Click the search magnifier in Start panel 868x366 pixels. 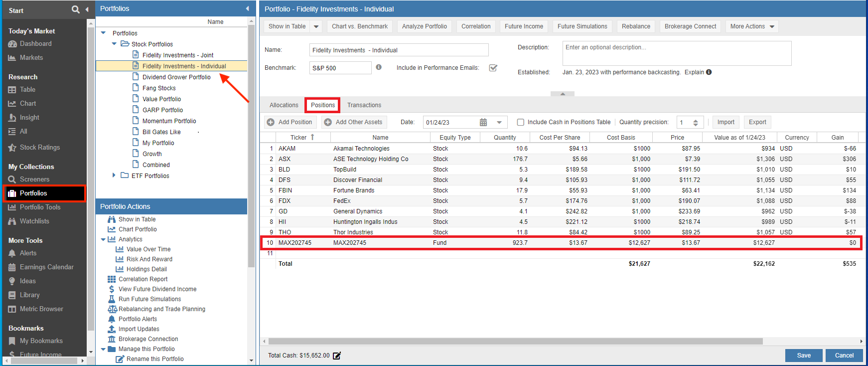point(75,9)
